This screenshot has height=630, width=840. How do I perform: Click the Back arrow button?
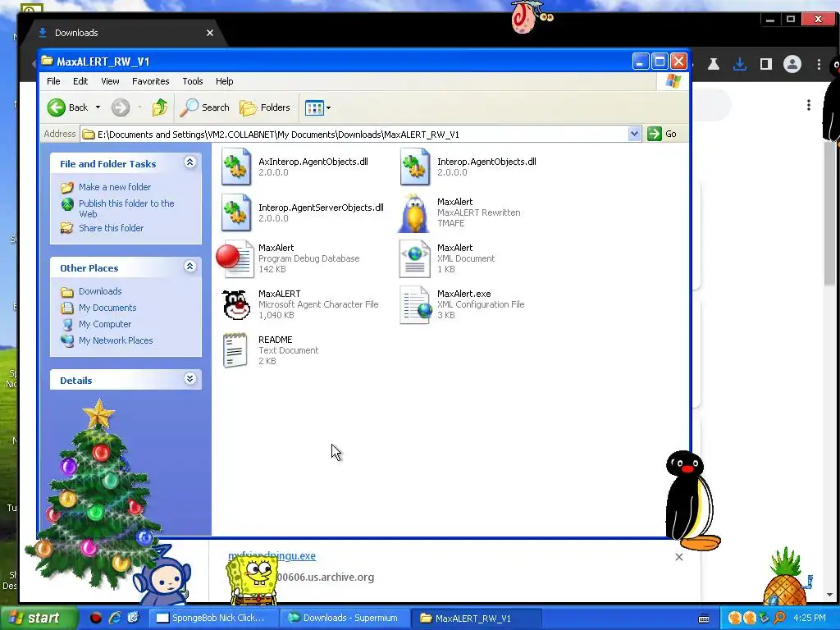68,107
